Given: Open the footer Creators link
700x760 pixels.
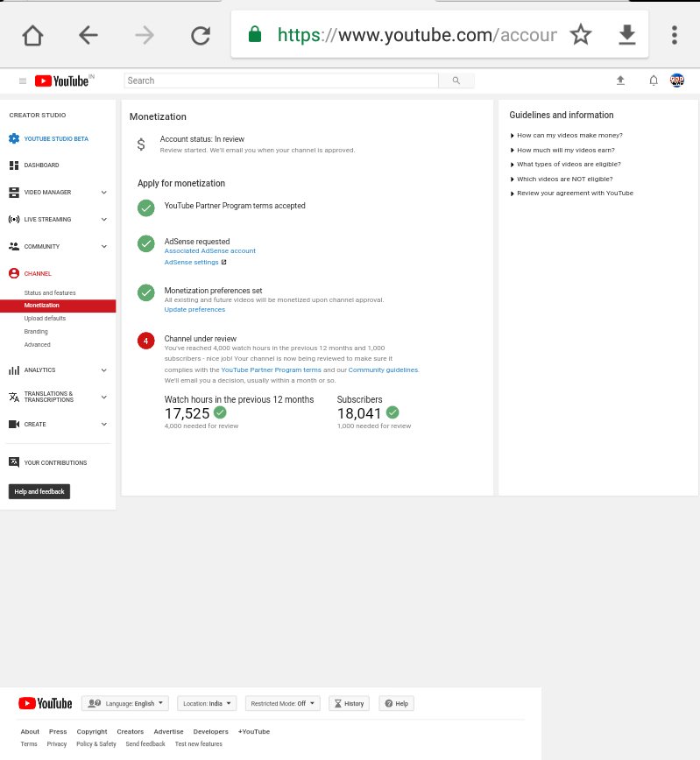Looking at the screenshot, I should pos(130,732).
